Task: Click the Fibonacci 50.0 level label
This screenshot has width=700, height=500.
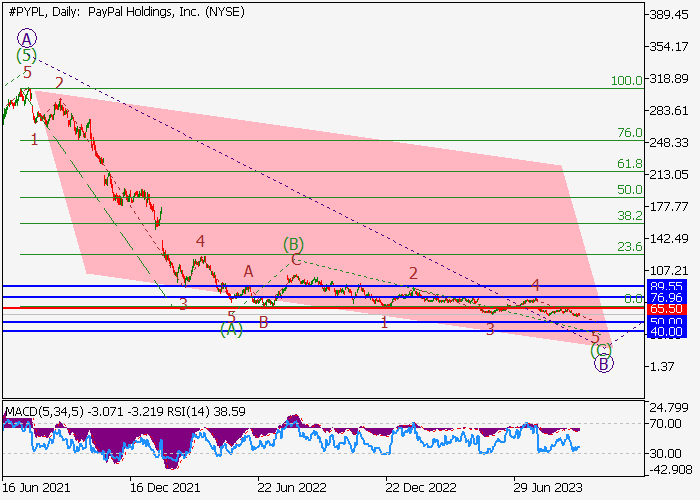Action: pos(630,190)
